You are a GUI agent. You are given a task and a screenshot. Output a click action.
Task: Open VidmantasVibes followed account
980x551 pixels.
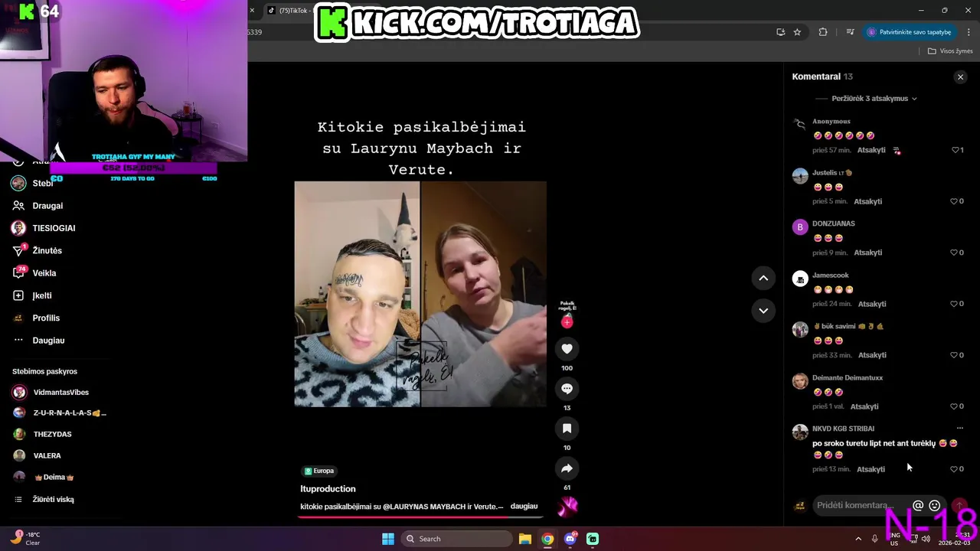(60, 393)
